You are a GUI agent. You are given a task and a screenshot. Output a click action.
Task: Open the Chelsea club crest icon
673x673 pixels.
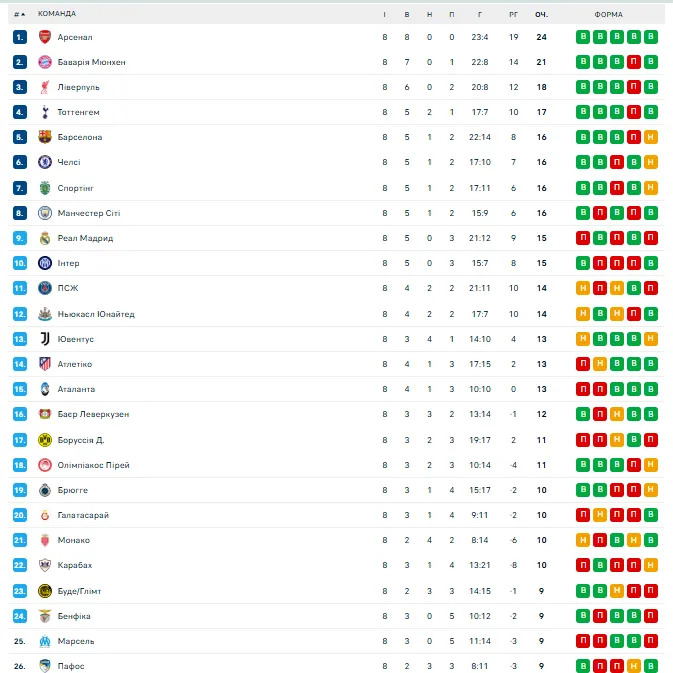point(44,162)
